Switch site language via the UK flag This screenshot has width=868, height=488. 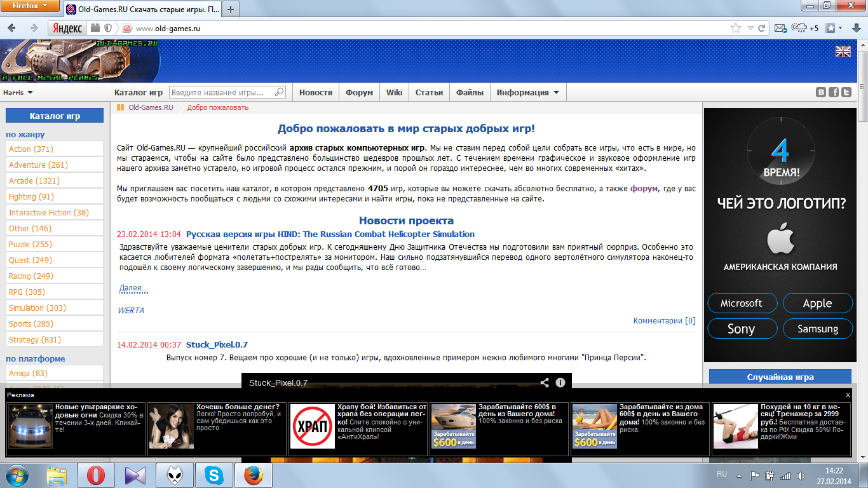[843, 51]
